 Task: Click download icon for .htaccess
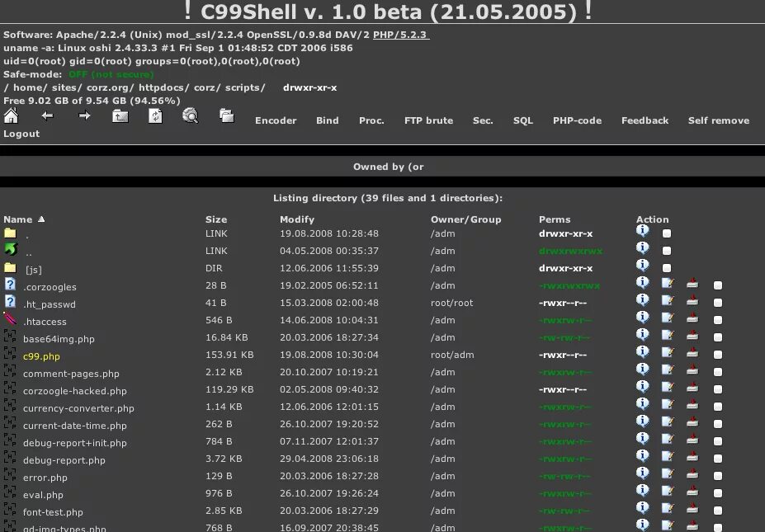tap(692, 318)
